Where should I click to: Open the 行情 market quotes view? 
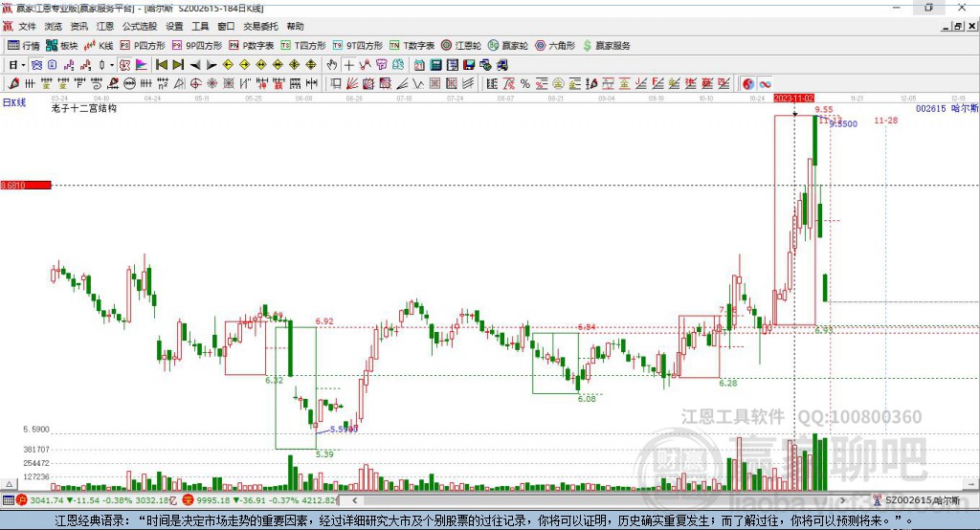[x=24, y=46]
